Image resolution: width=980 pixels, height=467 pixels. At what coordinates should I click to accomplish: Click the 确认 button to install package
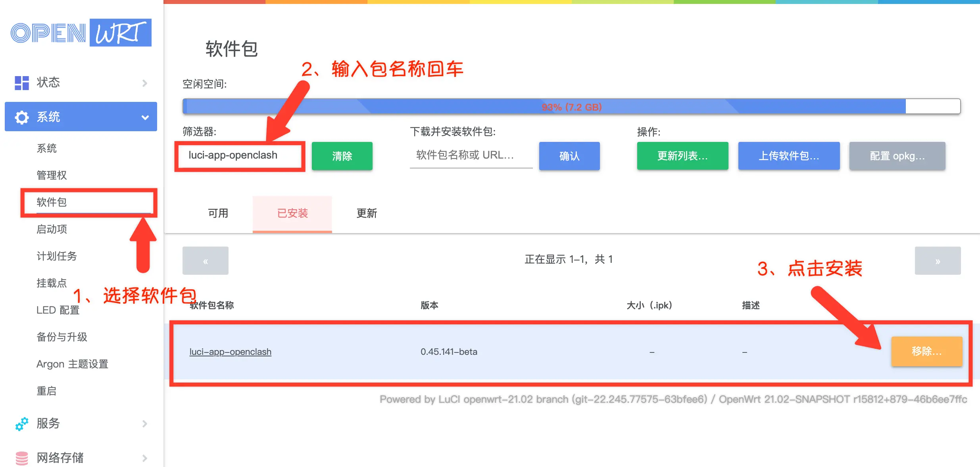(x=569, y=156)
